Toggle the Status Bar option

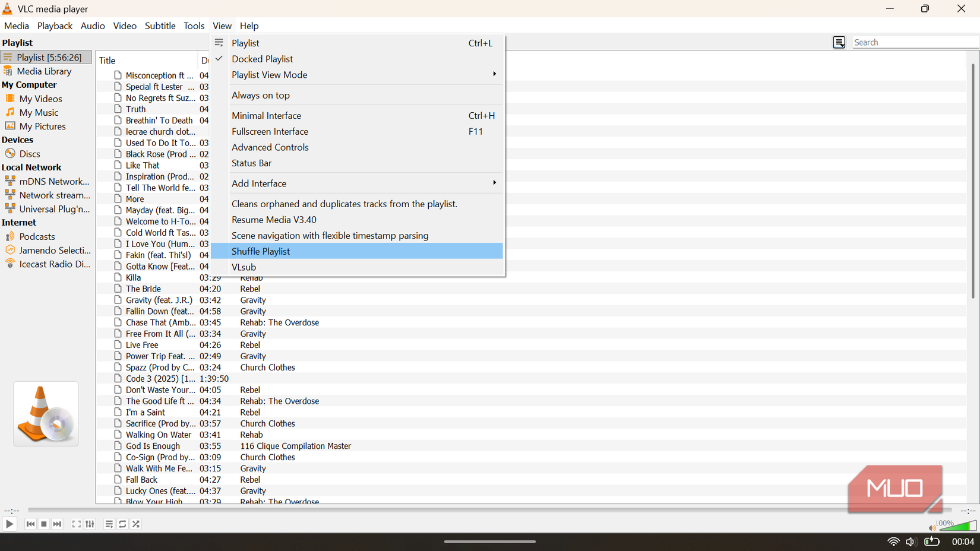pyautogui.click(x=251, y=163)
